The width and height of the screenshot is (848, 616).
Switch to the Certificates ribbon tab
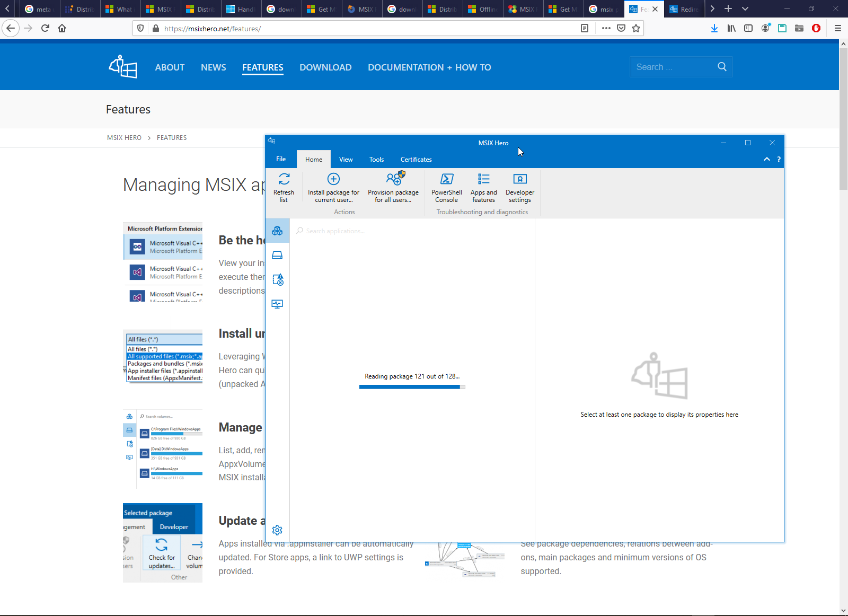(416, 159)
